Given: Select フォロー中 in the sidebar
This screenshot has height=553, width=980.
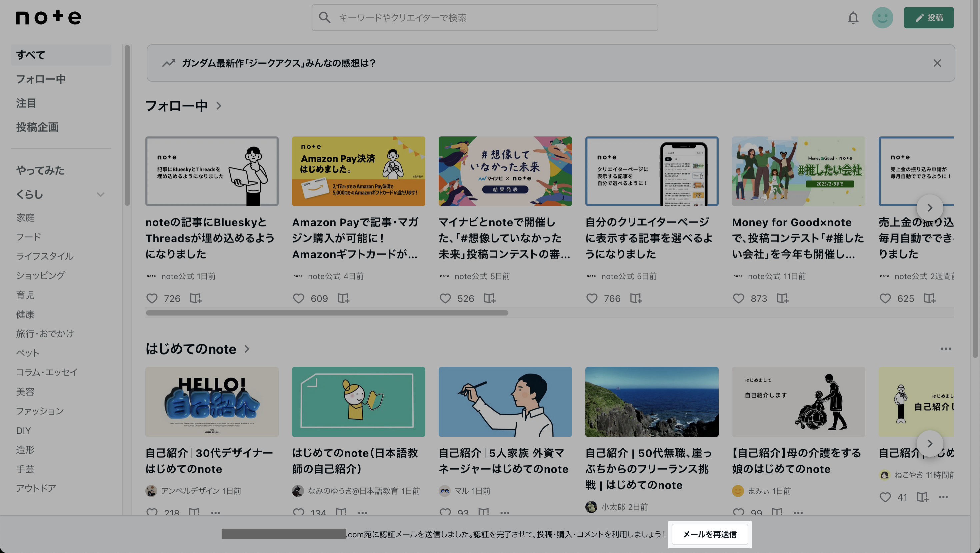Looking at the screenshot, I should 41,79.
